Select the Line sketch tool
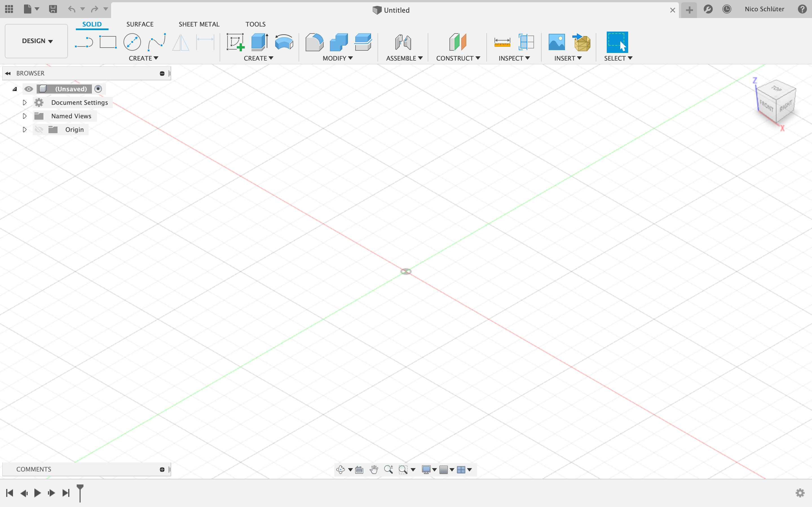The image size is (812, 507). tap(83, 43)
